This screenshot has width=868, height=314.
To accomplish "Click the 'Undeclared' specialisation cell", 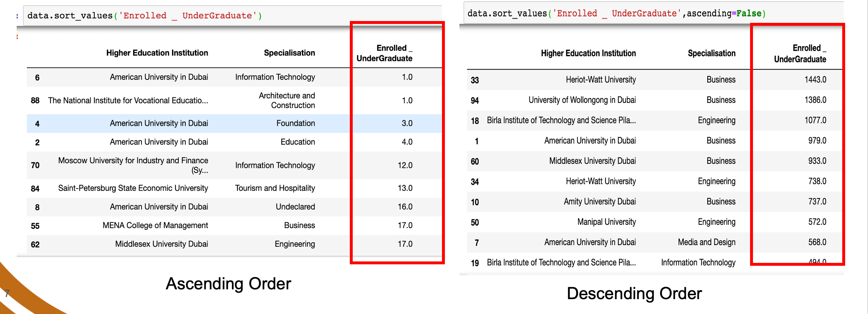I will click(295, 207).
